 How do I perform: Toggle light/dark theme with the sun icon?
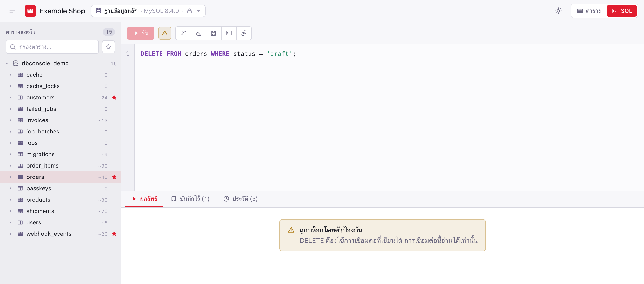pyautogui.click(x=558, y=11)
